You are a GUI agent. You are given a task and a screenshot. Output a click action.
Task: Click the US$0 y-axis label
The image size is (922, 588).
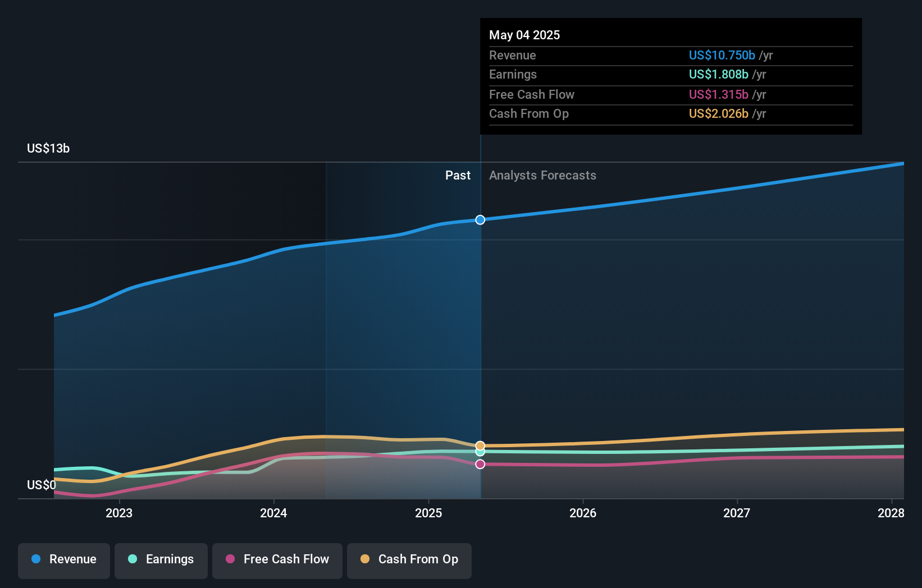42,485
